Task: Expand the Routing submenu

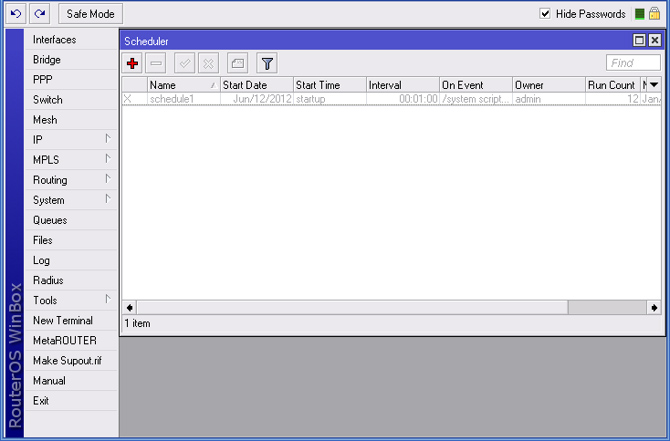Action: pos(70,180)
